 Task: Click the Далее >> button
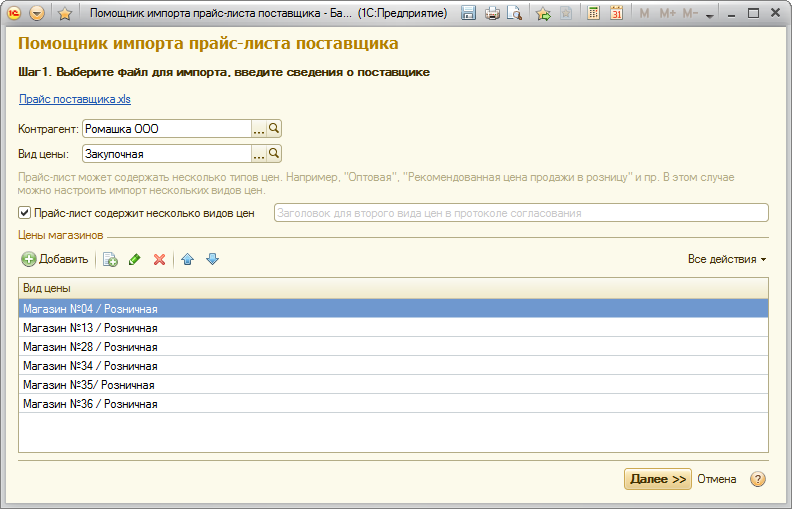658,479
